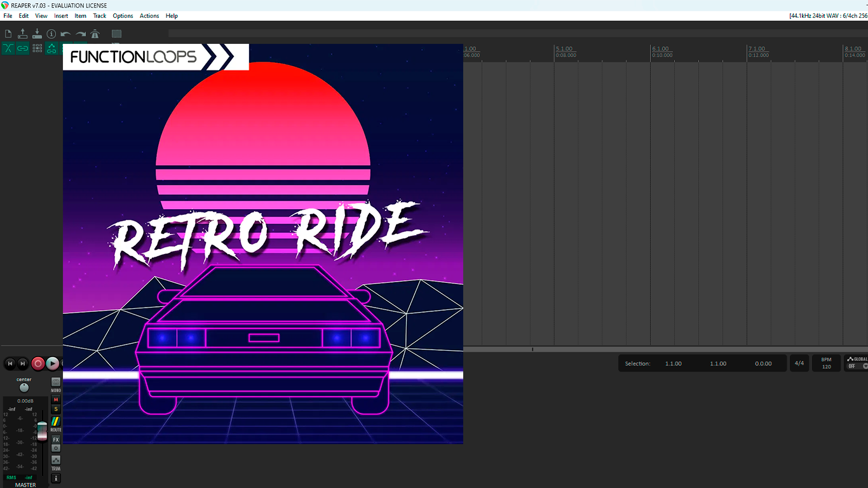The height and width of the screenshot is (488, 868).
Task: Toggle auto-crossfade toolbar button
Action: (8, 48)
